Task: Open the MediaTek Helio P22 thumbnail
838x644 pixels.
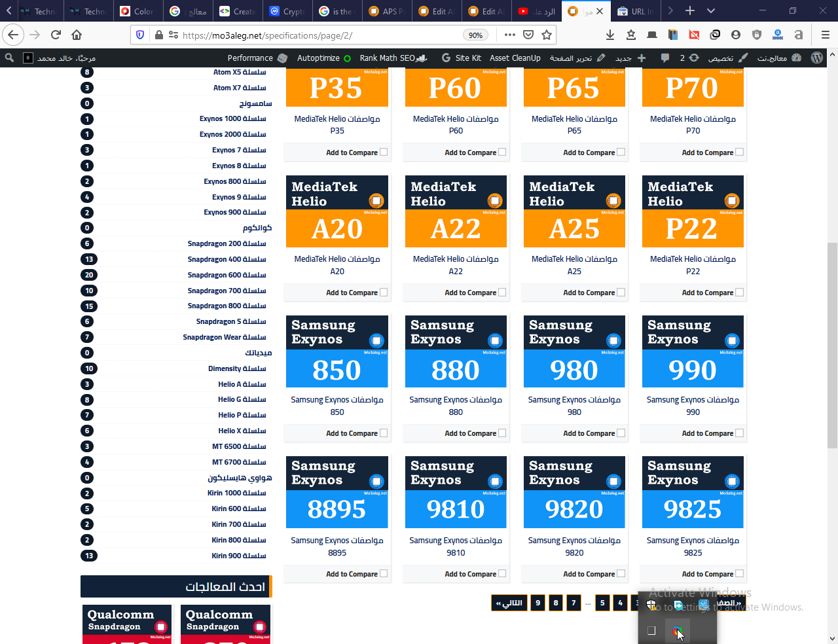Action: (x=693, y=211)
